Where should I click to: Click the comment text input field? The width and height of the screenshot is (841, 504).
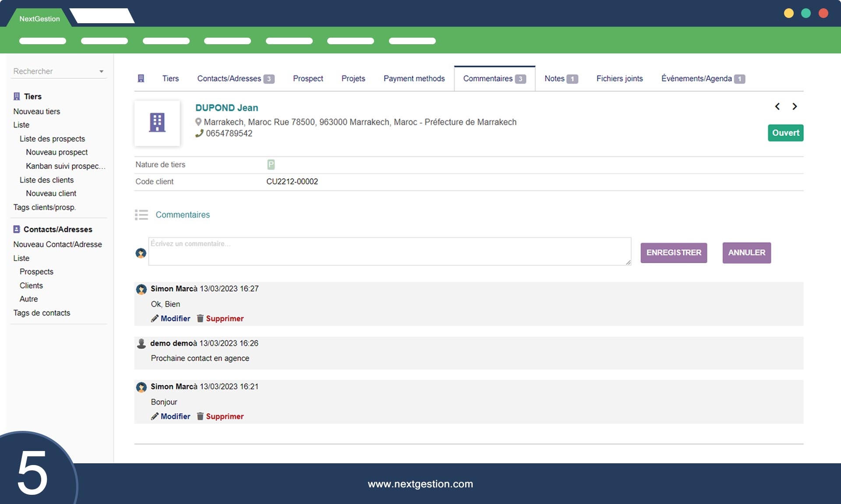pyautogui.click(x=389, y=251)
